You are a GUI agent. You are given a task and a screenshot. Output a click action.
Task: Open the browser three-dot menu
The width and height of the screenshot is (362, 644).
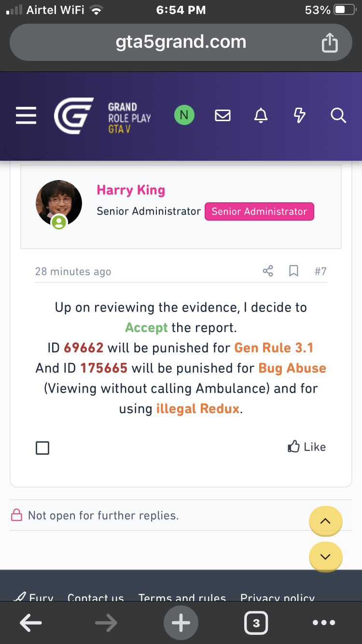[x=324, y=623]
